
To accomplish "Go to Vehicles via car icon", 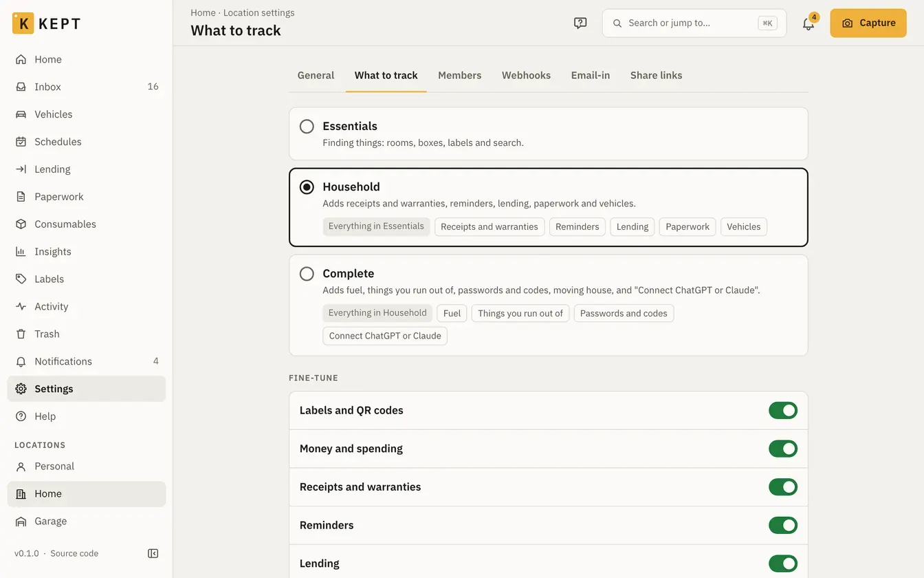I will click(x=21, y=114).
